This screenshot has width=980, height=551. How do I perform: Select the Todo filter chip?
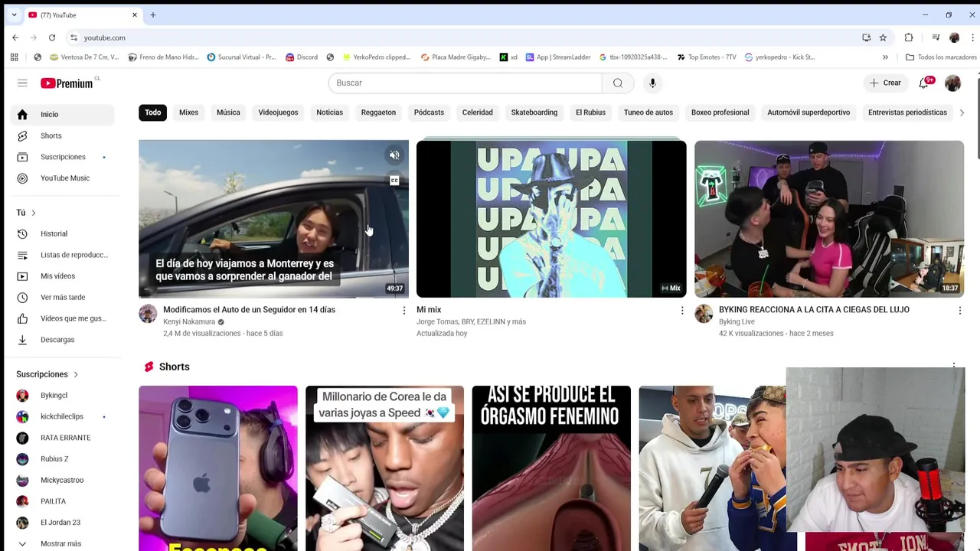[153, 112]
